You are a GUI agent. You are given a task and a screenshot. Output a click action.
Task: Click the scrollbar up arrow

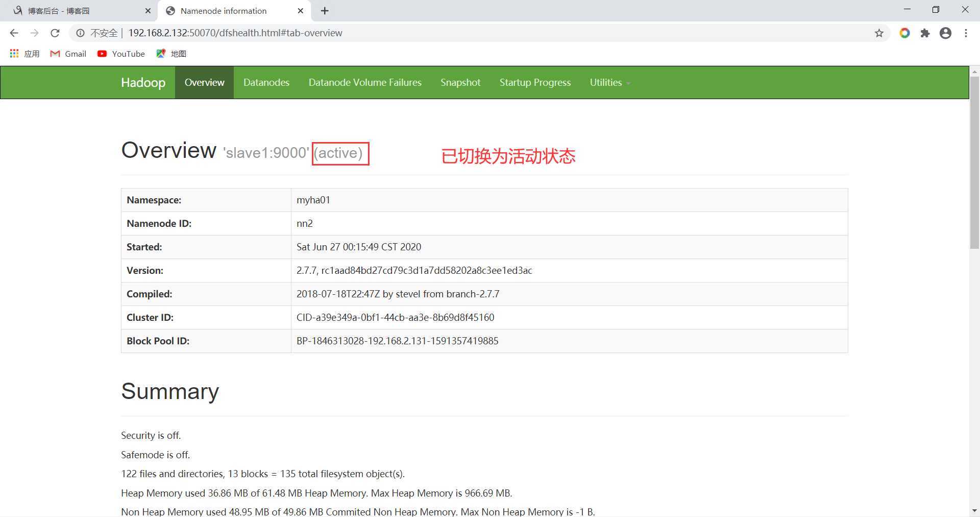coord(974,72)
